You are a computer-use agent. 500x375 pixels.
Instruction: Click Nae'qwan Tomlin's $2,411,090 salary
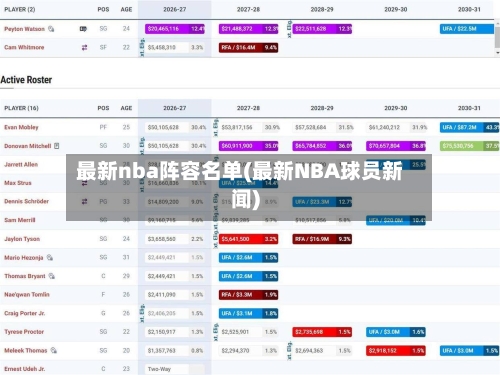coord(162,295)
